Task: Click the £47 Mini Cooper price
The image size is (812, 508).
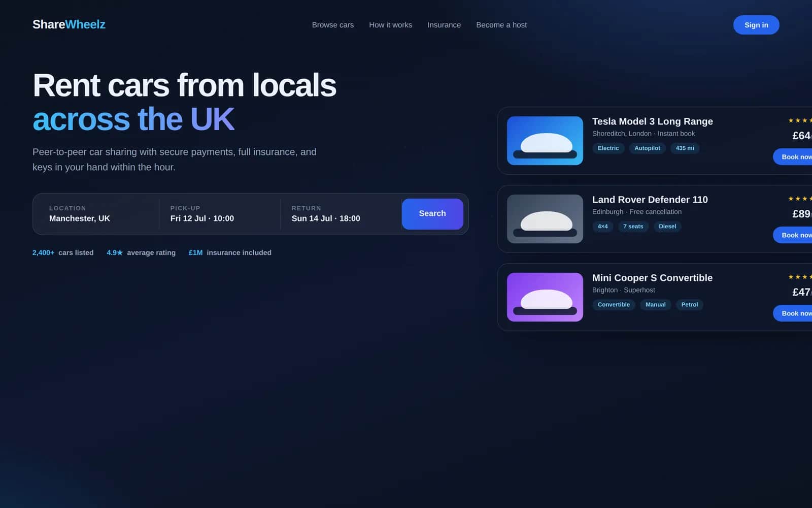Action: [802, 292]
